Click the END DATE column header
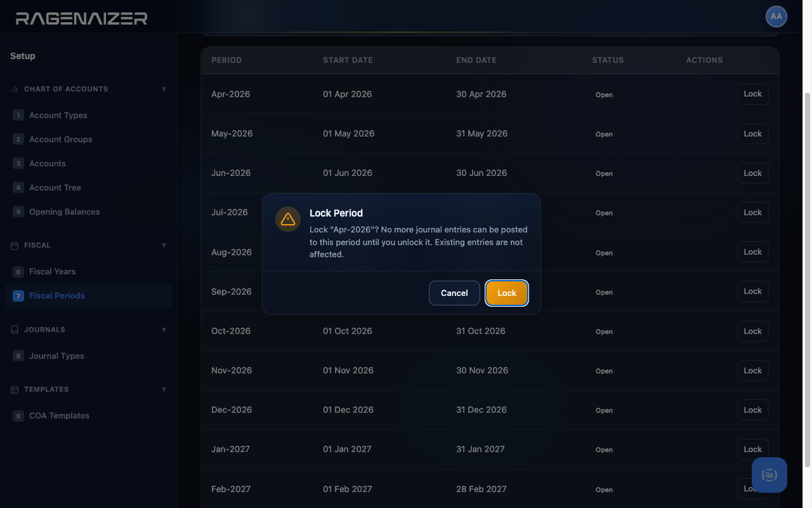 pos(476,60)
